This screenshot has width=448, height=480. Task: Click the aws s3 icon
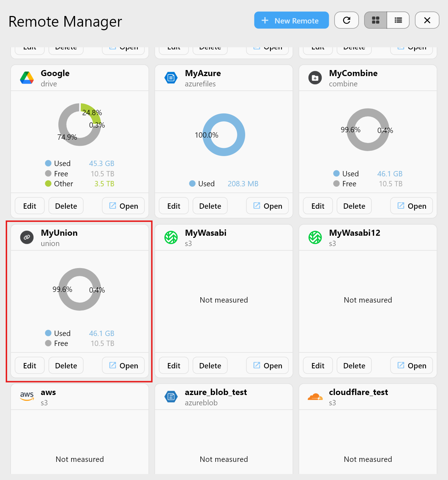27,395
